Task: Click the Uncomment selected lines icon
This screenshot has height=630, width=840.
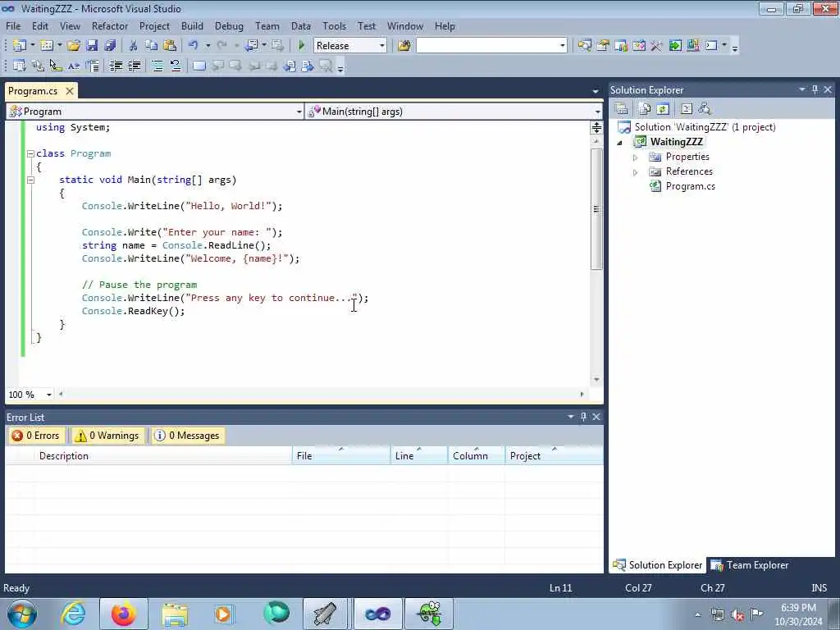Action: (x=176, y=66)
